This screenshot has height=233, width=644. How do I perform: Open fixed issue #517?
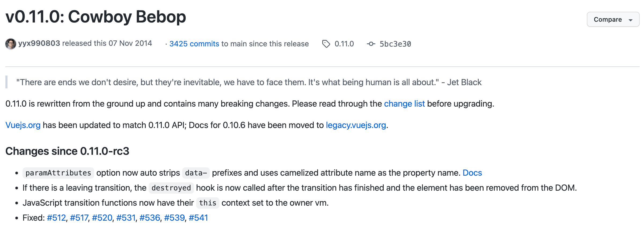(79, 218)
